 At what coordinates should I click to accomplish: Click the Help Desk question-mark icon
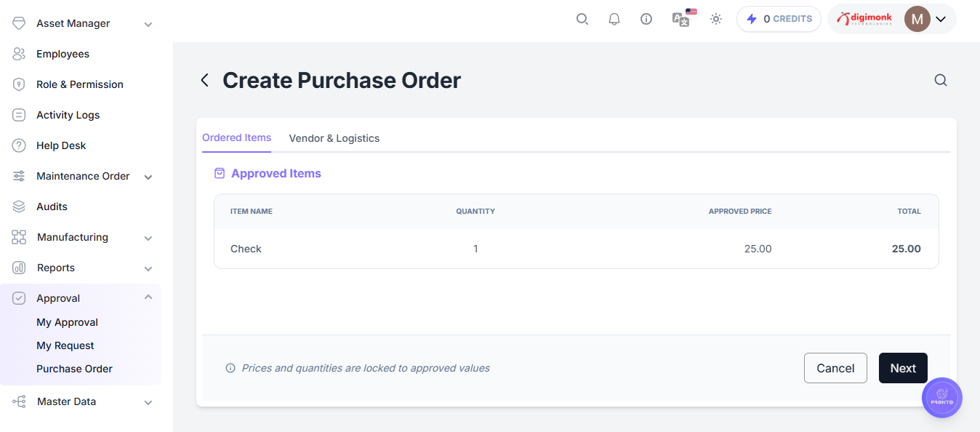click(x=20, y=145)
